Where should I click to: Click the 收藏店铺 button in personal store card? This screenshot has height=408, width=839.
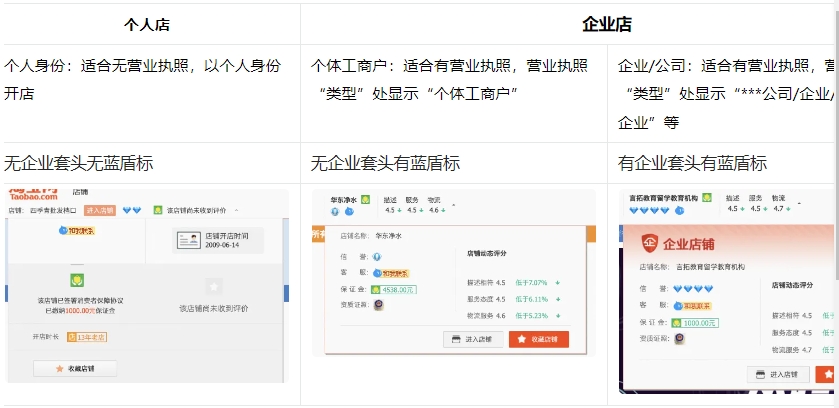click(76, 369)
